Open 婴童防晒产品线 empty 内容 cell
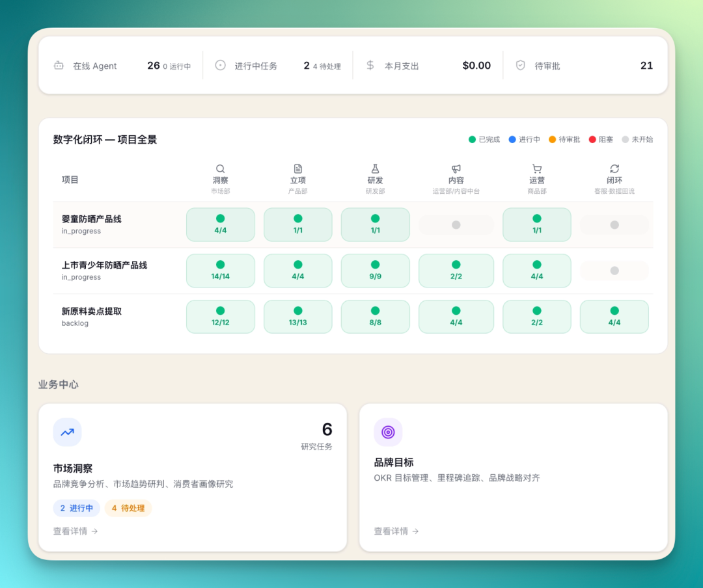703x588 pixels. point(456,224)
